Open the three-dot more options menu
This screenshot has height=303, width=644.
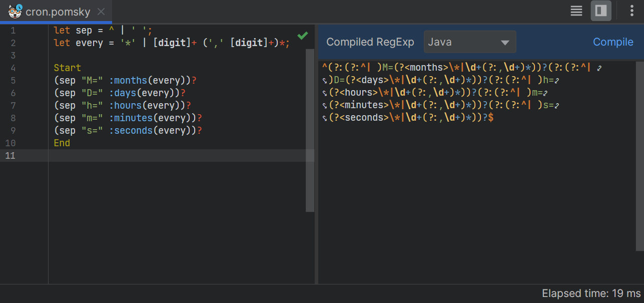tap(632, 11)
